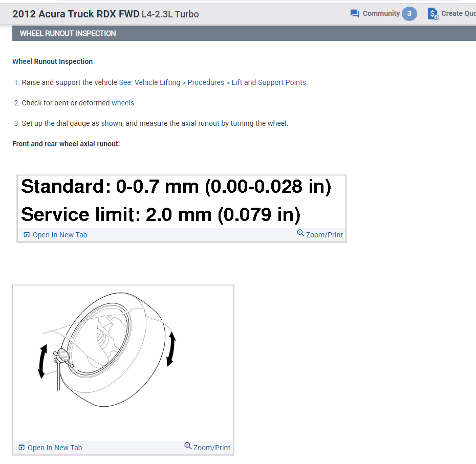Click the 'L4-2.3L Turbo' engine text
This screenshot has width=476, height=464.
click(x=170, y=14)
